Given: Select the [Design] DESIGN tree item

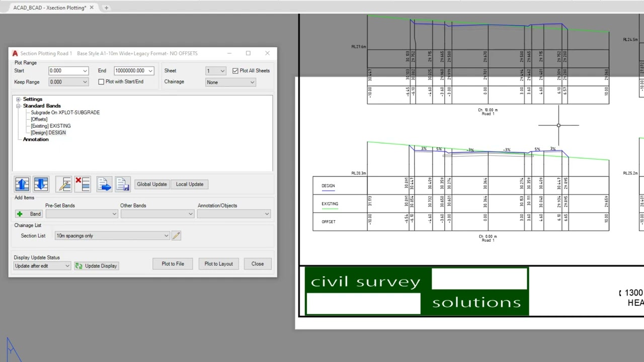Looking at the screenshot, I should click(48, 133).
